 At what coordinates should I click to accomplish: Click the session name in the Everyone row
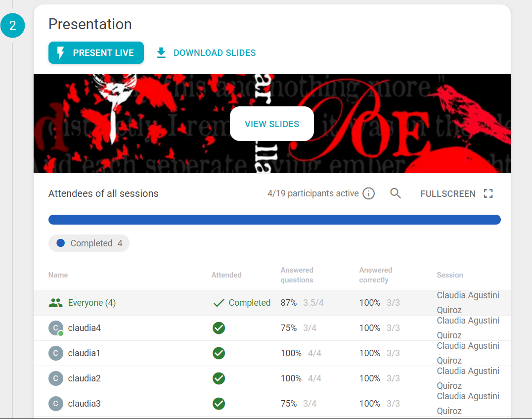coord(468,303)
